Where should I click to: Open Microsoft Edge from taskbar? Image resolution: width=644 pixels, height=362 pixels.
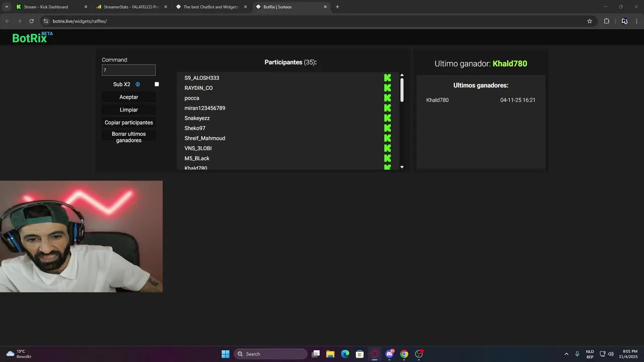(x=345, y=354)
